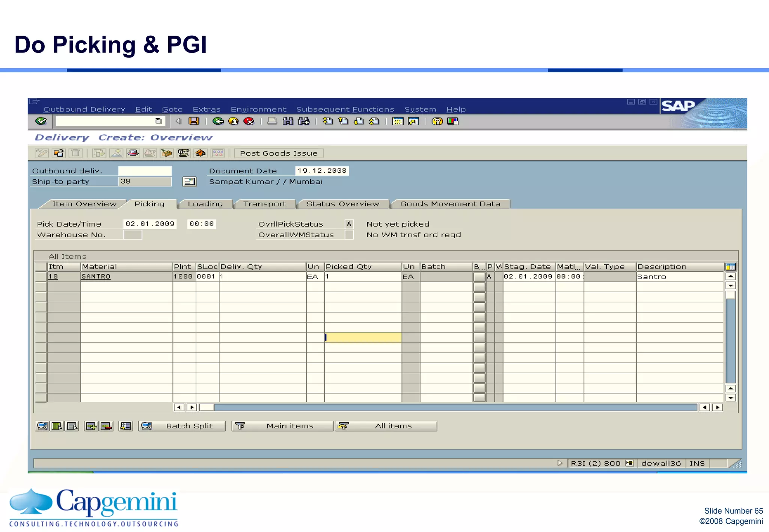Image resolution: width=769 pixels, height=532 pixels.
Task: Click the select-all corner box of items table
Action: pyautogui.click(x=41, y=267)
